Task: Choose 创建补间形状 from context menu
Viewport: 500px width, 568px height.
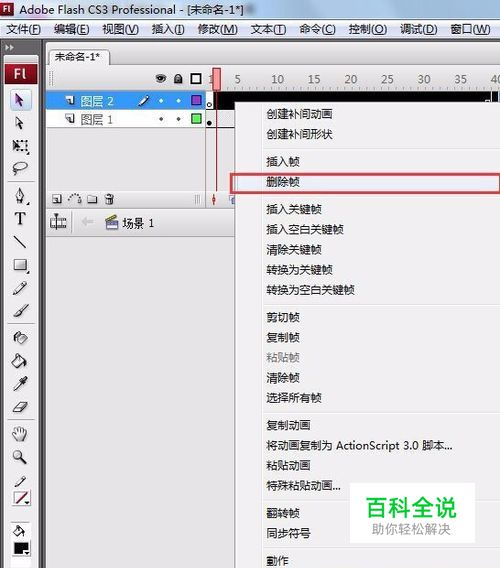Action: tap(299, 134)
